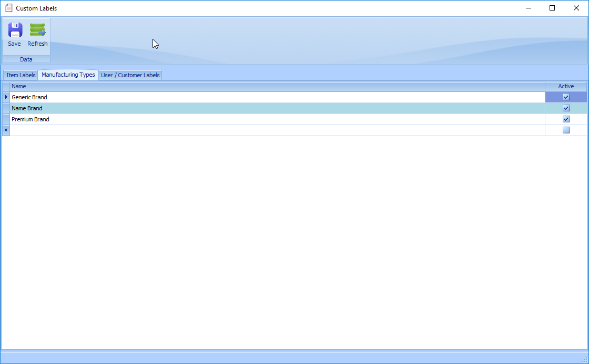Click the Active column header
Image resolution: width=589 pixels, height=364 pixels.
click(566, 86)
